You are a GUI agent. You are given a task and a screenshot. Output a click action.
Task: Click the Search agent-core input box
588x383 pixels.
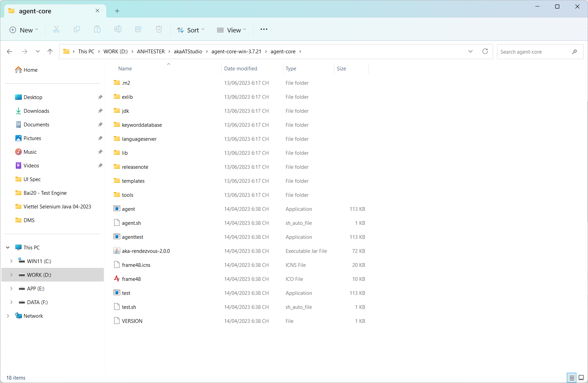pos(534,52)
